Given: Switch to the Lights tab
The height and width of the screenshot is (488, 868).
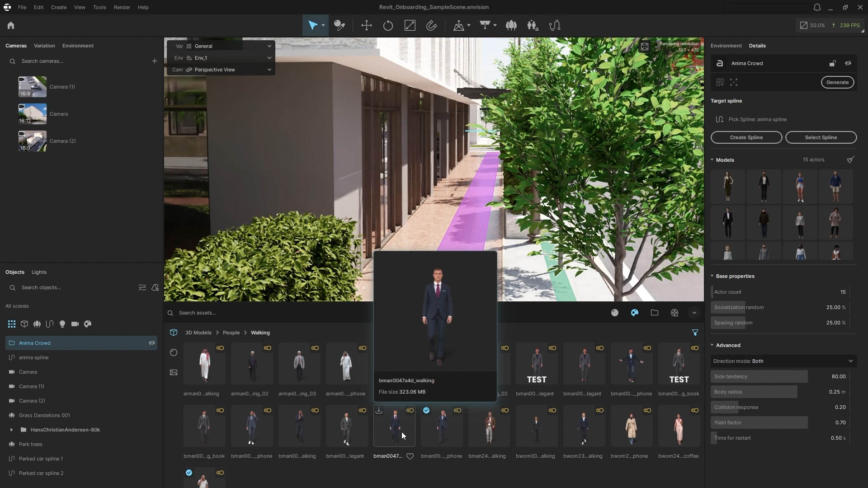Looking at the screenshot, I should 39,272.
